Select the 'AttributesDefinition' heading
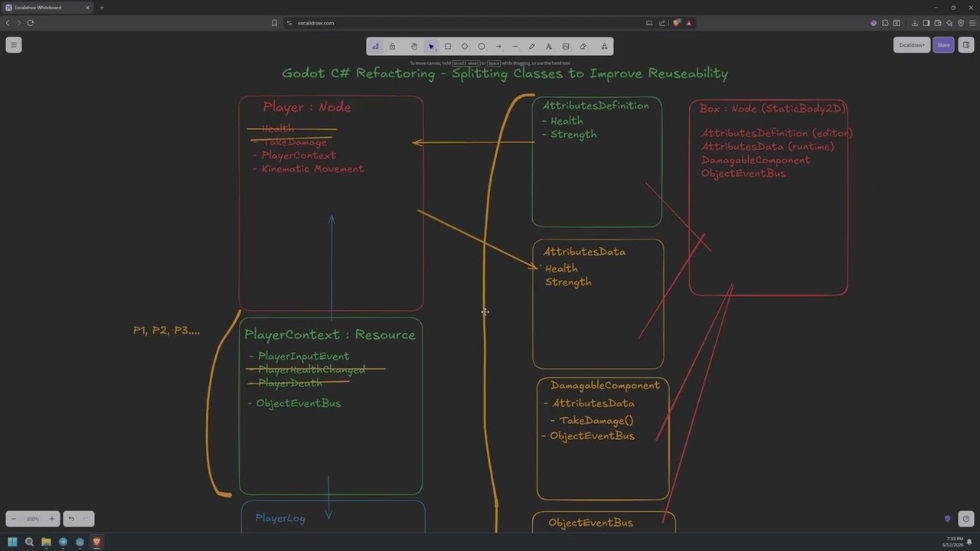This screenshot has width=980, height=551. pos(596,106)
